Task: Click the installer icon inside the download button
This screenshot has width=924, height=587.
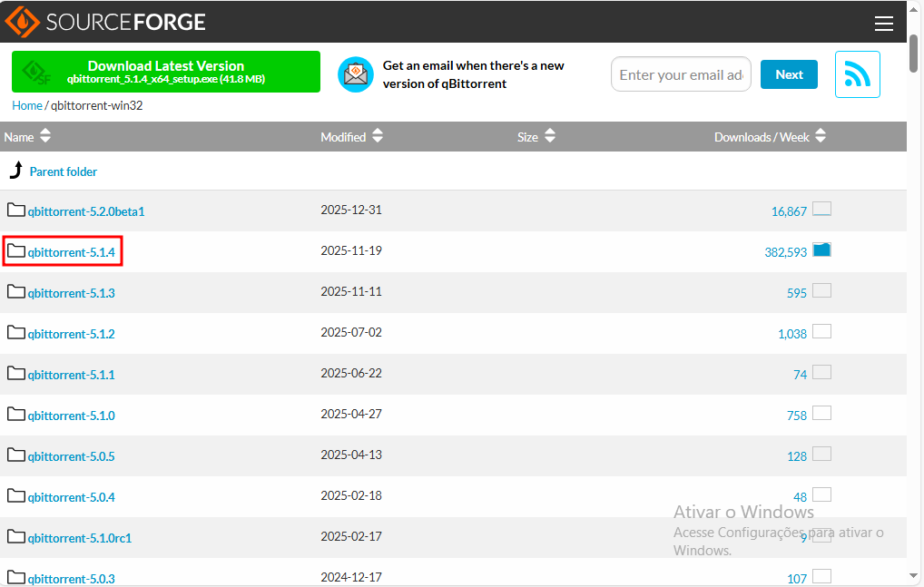Action: 36,70
